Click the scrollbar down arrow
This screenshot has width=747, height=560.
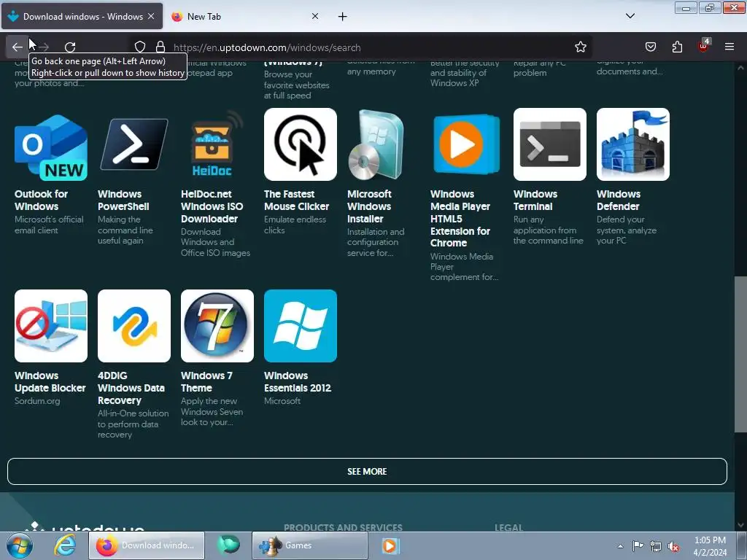click(740, 525)
